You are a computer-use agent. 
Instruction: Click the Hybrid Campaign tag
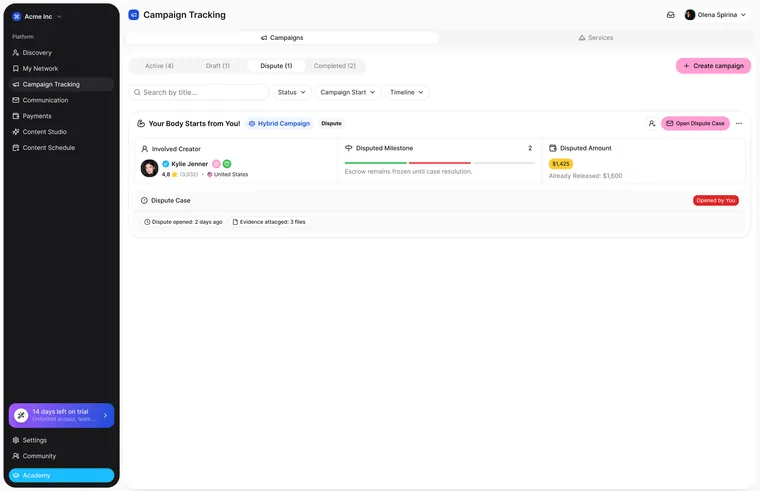pos(279,124)
